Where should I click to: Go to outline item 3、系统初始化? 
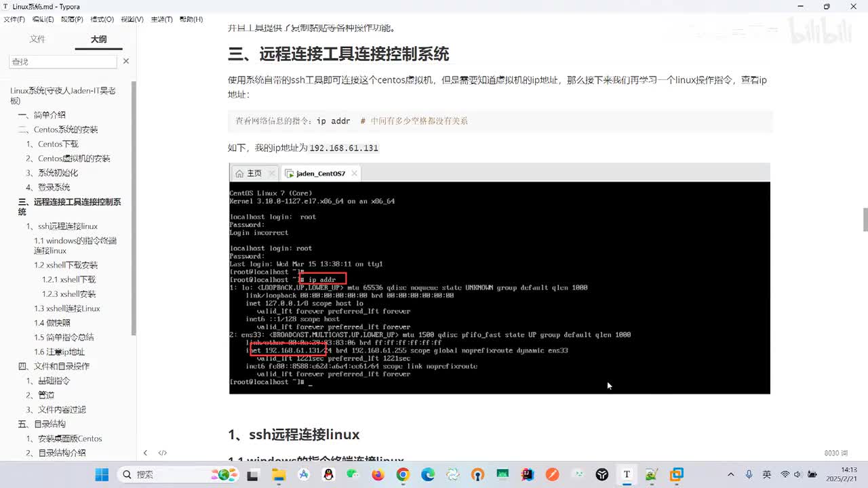click(52, 173)
